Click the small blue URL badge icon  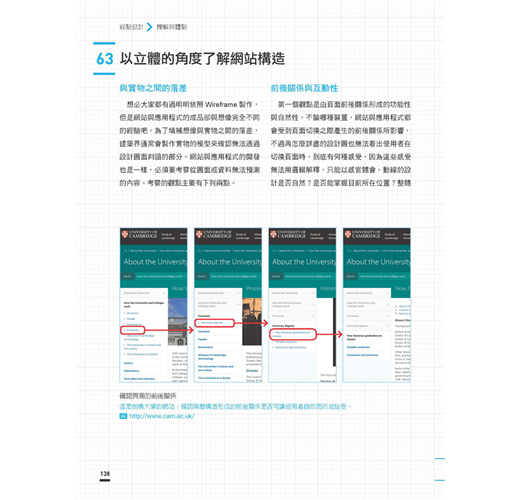[123, 416]
